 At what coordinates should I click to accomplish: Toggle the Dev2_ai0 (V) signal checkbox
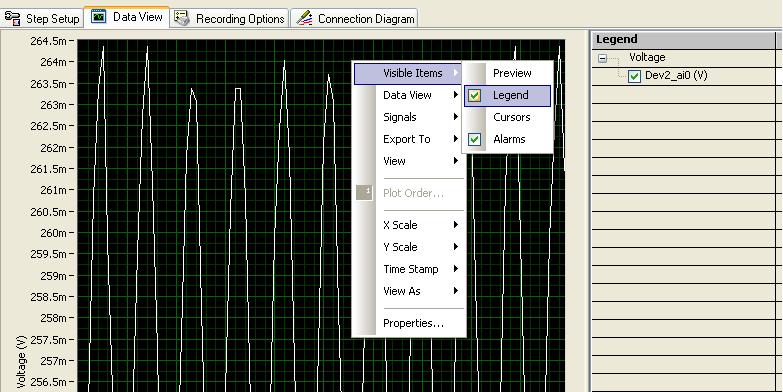click(634, 76)
